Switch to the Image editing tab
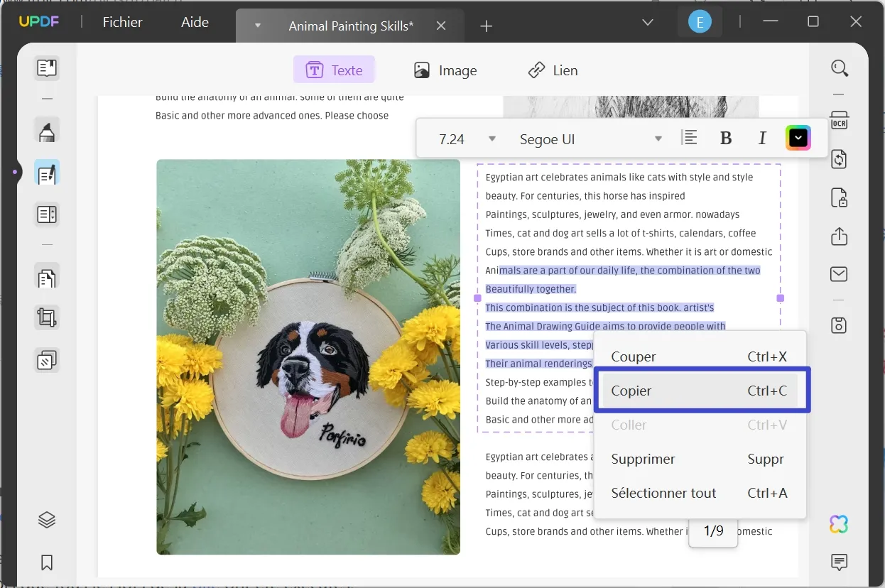 (x=445, y=70)
